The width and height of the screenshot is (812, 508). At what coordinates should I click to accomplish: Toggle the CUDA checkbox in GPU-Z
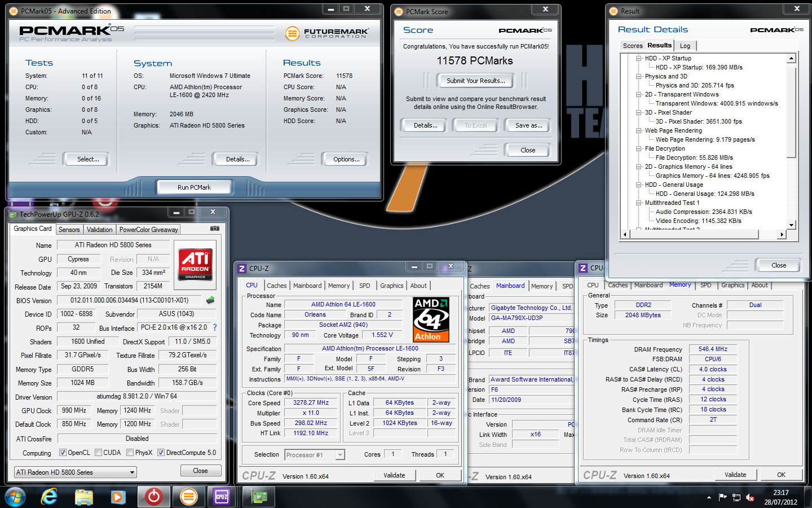tap(99, 453)
